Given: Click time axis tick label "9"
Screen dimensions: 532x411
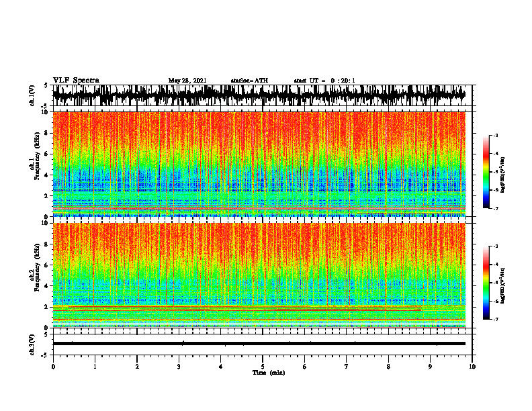Looking at the screenshot, I should pyautogui.click(x=430, y=367).
